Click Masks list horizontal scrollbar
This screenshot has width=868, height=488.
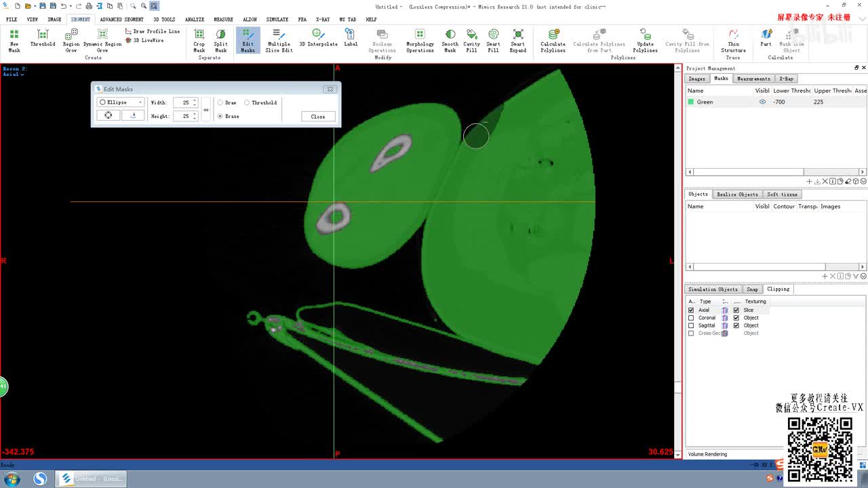776,172
